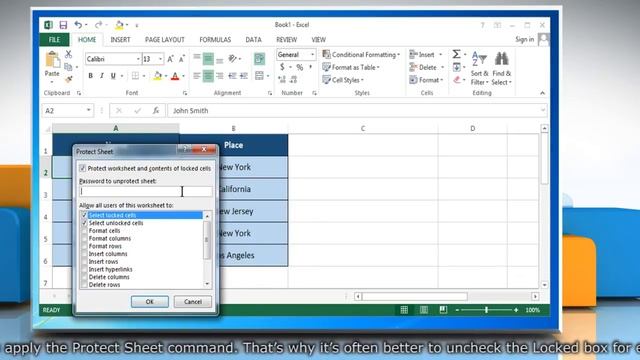Screen dimensions: 640x360
Task: Click Page Layout view icon in status bar
Action: pos(424,310)
